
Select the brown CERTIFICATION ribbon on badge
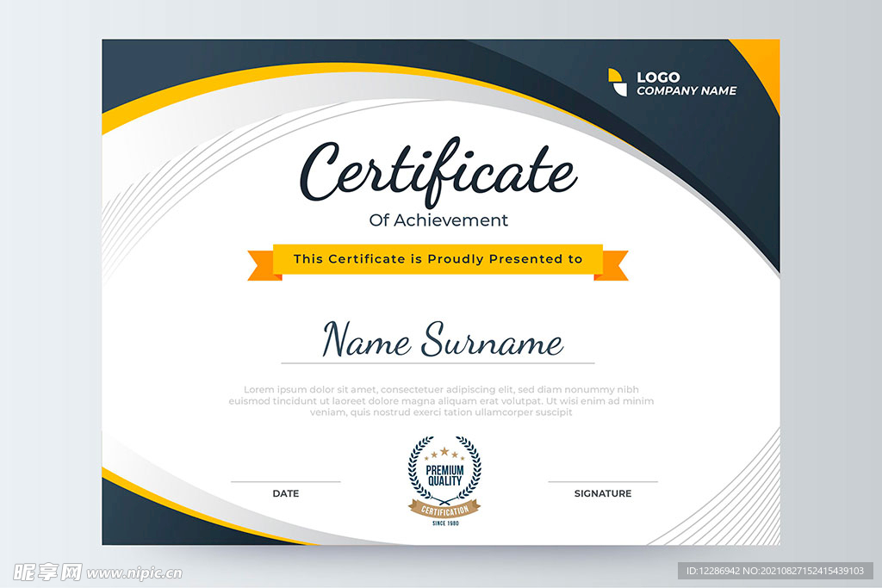[x=444, y=510]
